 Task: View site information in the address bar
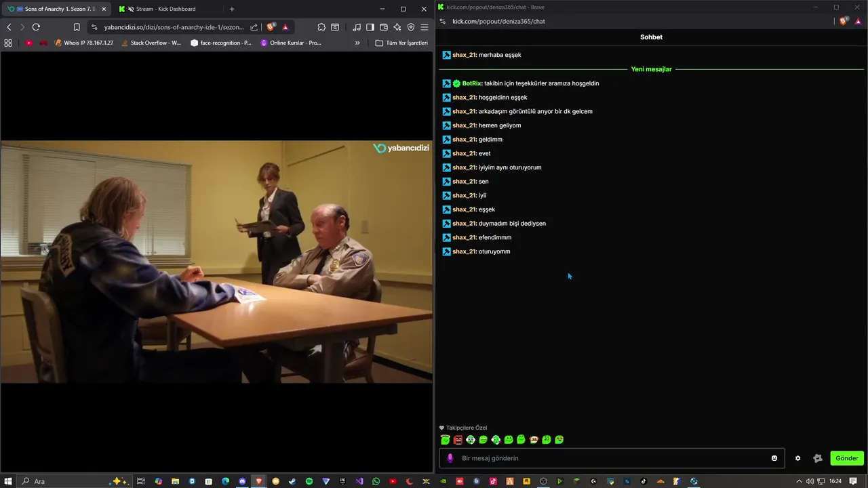click(94, 27)
